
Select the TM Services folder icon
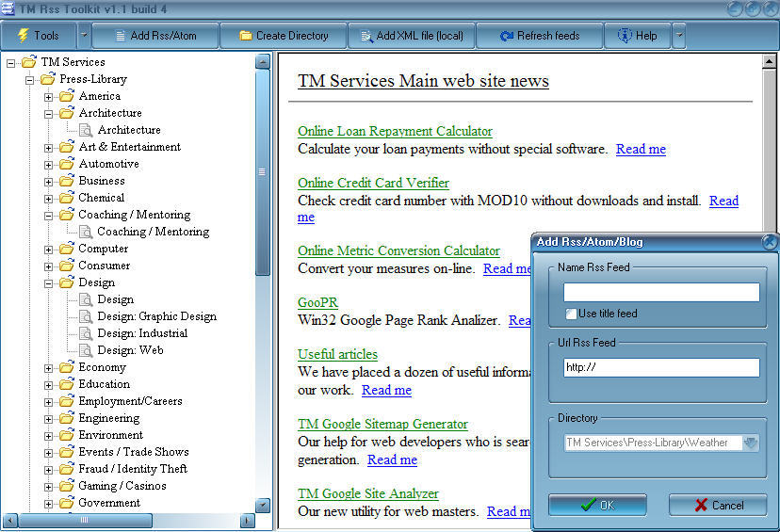coord(29,61)
